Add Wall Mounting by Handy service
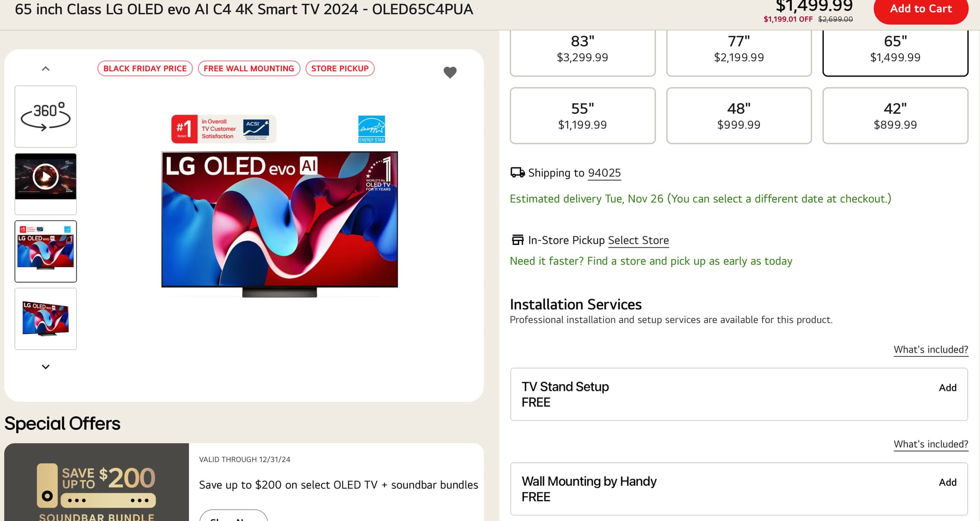 click(x=947, y=482)
